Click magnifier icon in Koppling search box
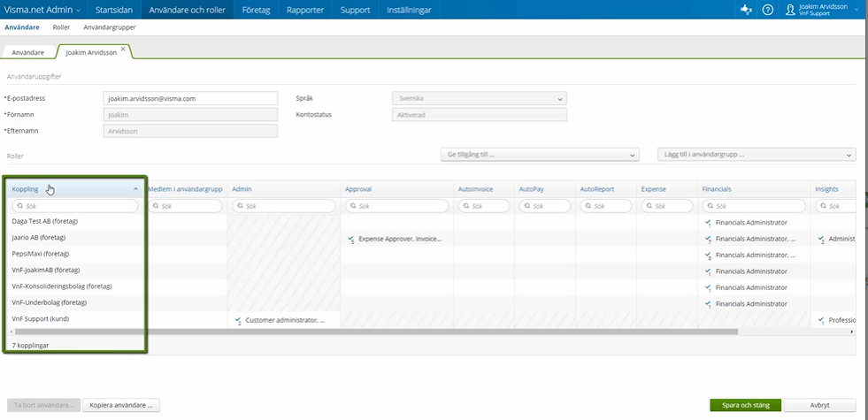868x420 pixels. [19, 206]
